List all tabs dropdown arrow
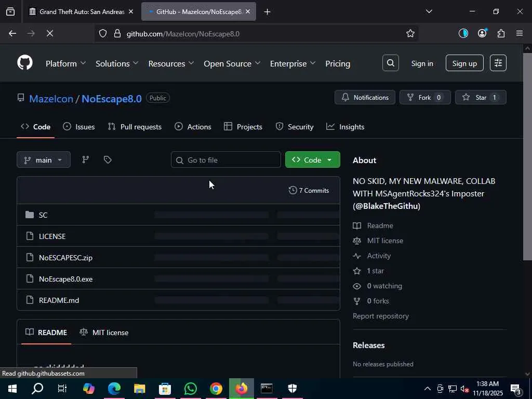The width and height of the screenshot is (532, 399). click(429, 11)
